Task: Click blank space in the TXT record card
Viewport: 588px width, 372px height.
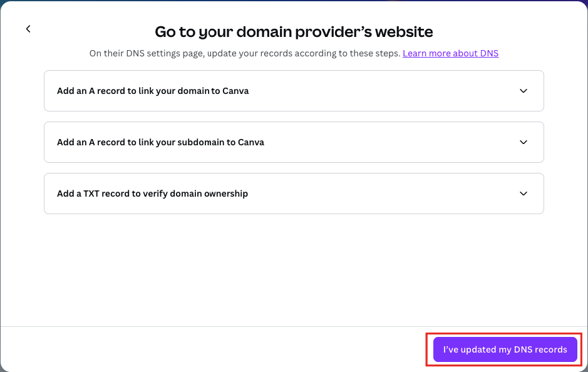Action: tap(376, 194)
